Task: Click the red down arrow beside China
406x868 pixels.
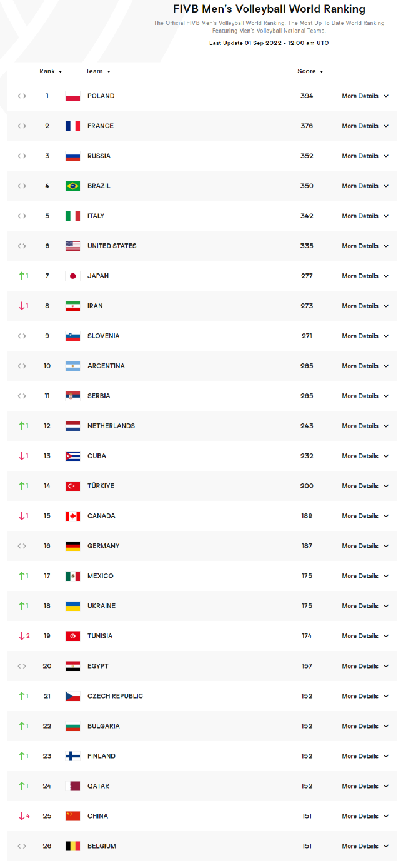Action: (x=21, y=816)
